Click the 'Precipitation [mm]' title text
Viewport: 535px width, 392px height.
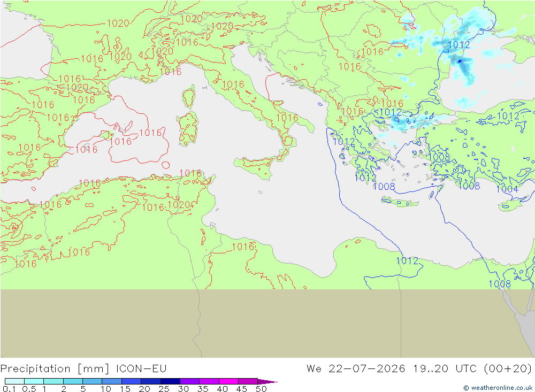click(x=55, y=369)
